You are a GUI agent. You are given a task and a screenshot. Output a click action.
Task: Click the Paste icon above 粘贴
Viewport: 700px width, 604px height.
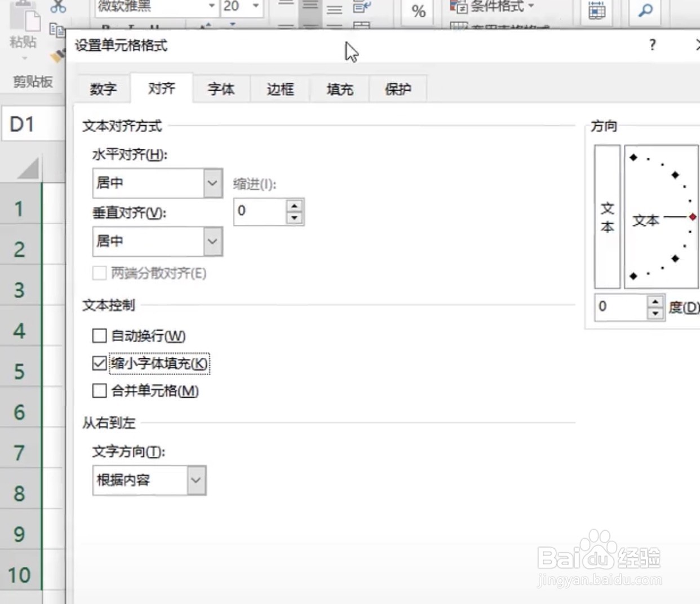[21, 17]
